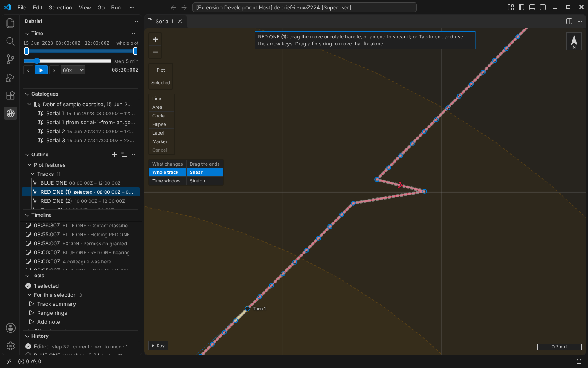Viewport: 588px width, 368px height.
Task: Select Time window option
Action: pyautogui.click(x=167, y=181)
